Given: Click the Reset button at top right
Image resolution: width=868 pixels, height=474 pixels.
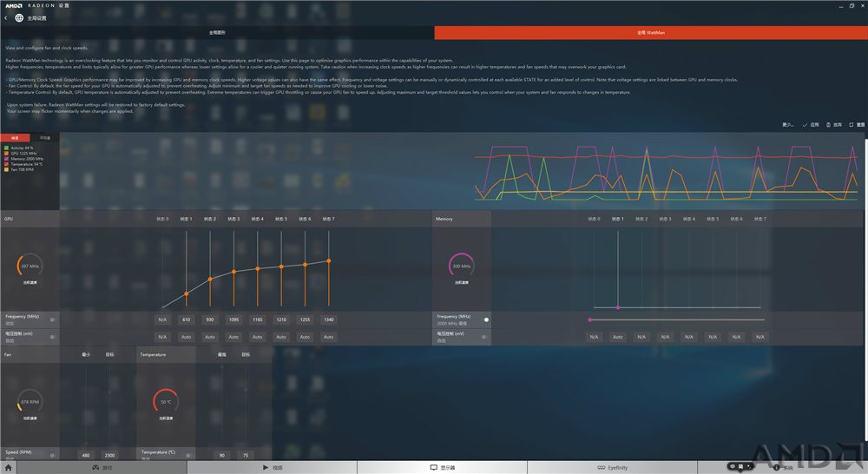Looking at the screenshot, I should click(857, 125).
